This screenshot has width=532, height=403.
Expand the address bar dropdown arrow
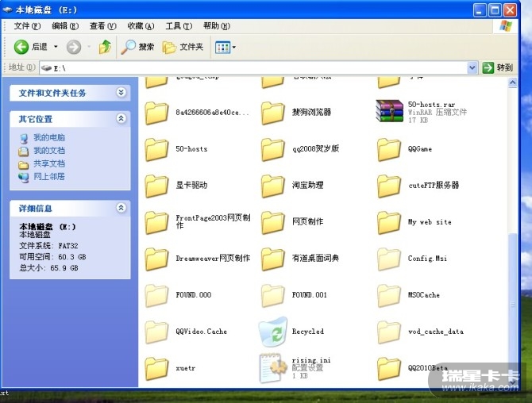coord(472,68)
